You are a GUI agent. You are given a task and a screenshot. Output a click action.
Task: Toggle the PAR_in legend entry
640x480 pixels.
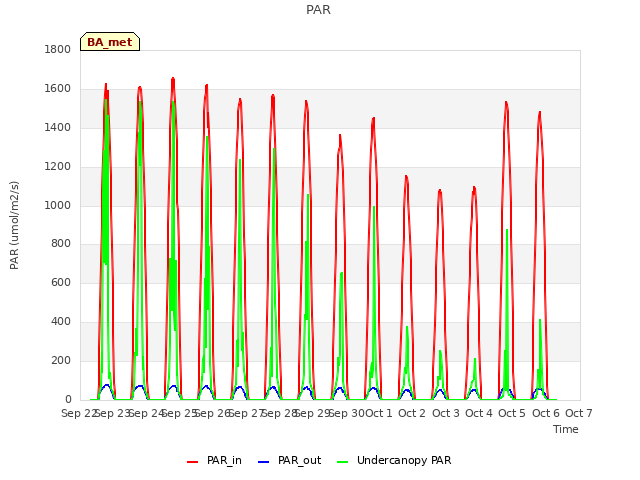[x=214, y=460]
